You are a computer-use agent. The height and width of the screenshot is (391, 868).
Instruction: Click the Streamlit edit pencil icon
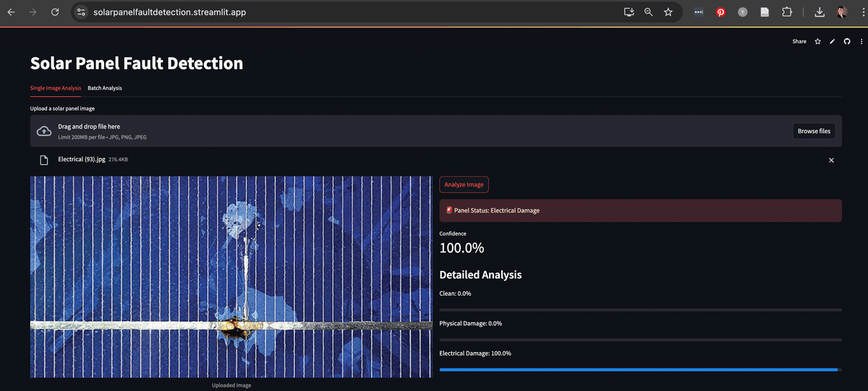[x=833, y=41]
